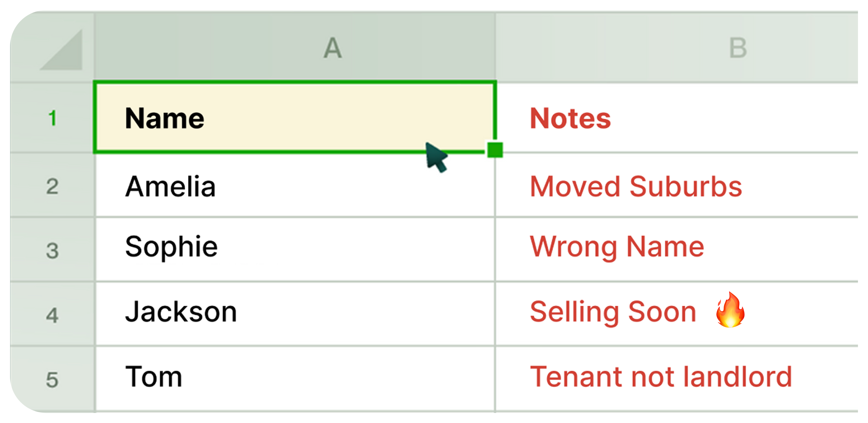Click the Selling Soon note text

coord(613,312)
